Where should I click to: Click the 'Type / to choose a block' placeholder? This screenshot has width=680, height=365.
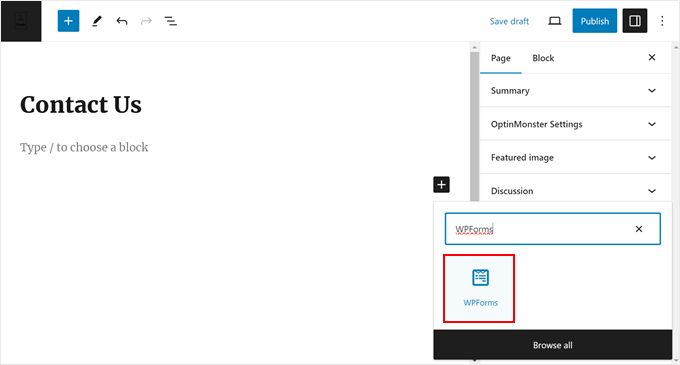tap(84, 147)
